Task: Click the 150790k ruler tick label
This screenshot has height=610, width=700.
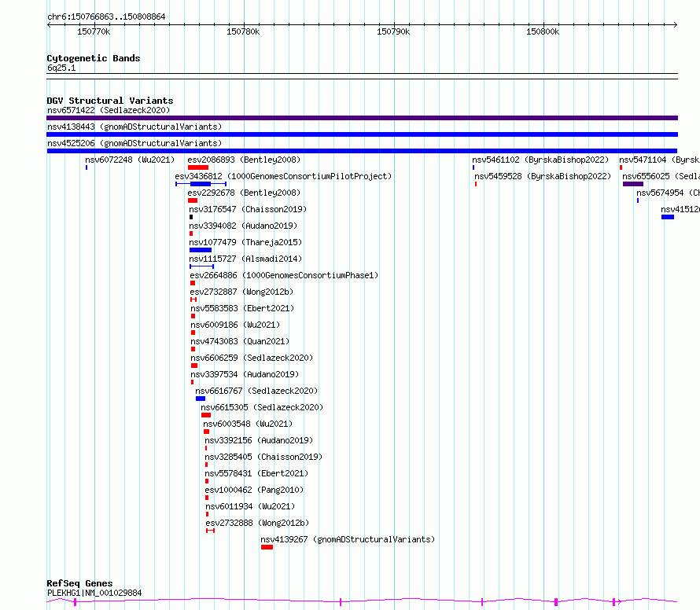Action: 392,31
